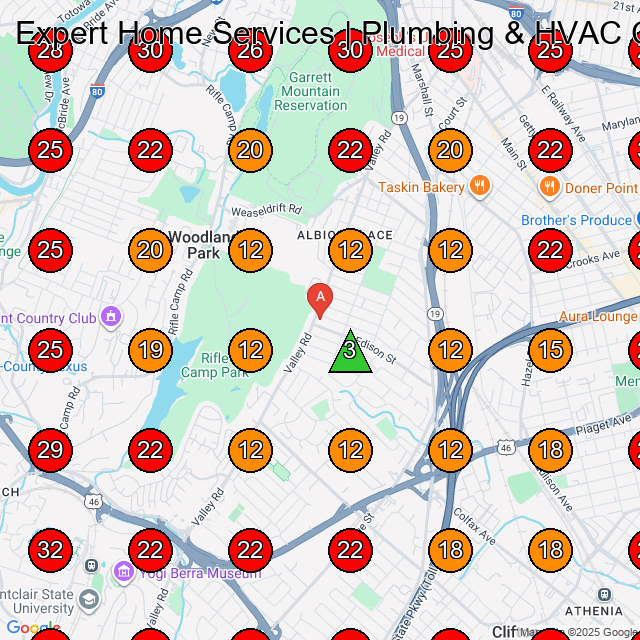Click the Route 19 shield below Aura Lounge's level near marker A
The image size is (640, 640).
coord(435,314)
